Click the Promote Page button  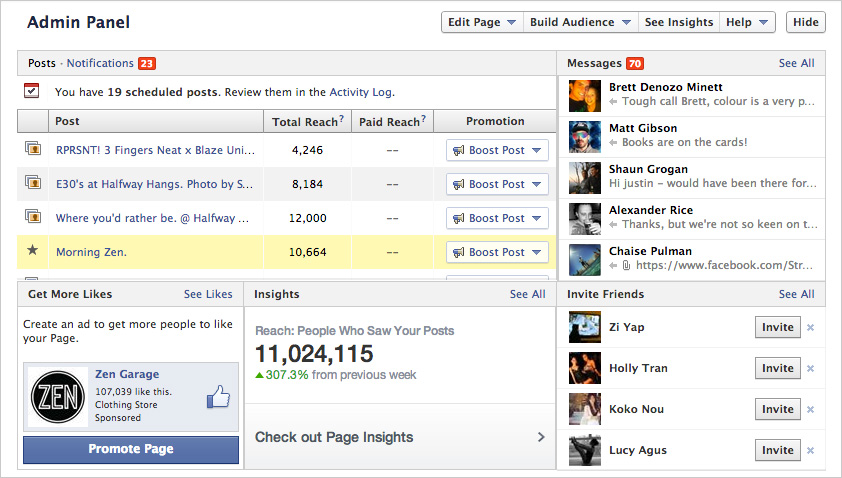tap(131, 449)
